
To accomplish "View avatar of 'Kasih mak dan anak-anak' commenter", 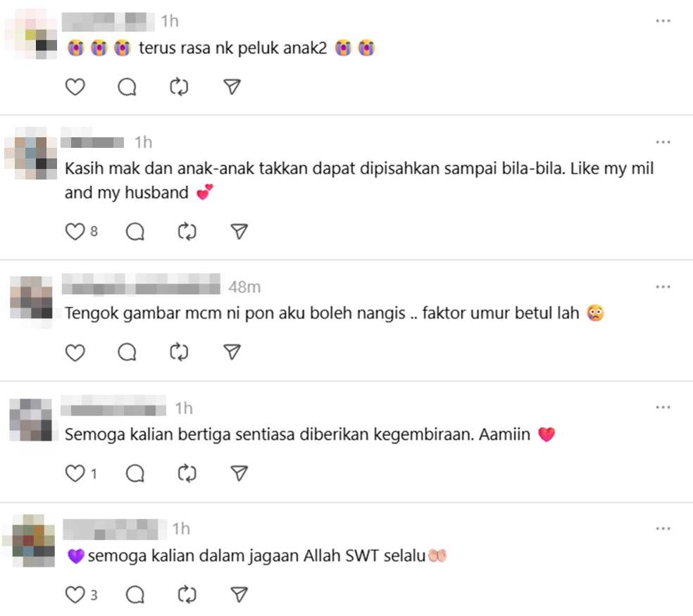I will [31, 153].
